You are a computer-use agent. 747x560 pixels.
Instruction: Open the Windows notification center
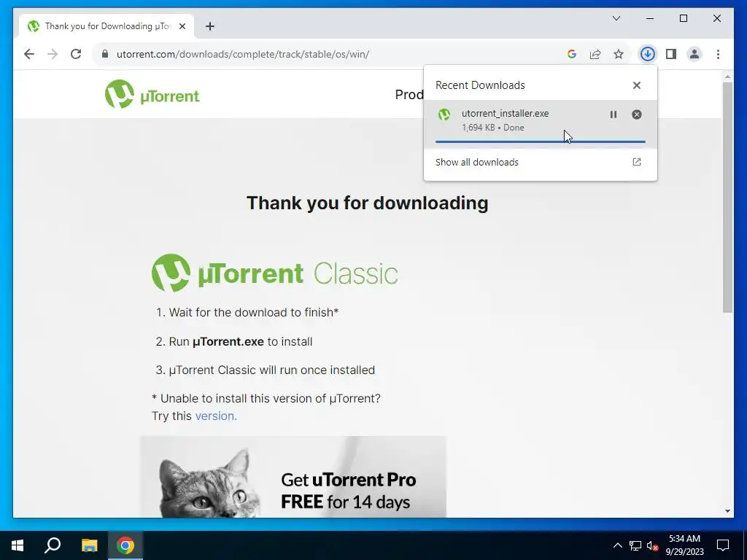pyautogui.click(x=723, y=545)
